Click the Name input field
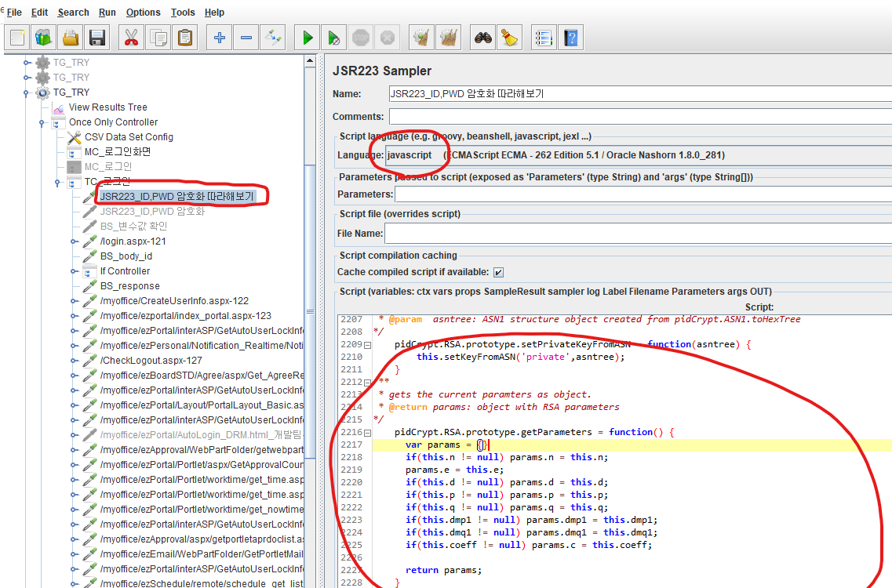 [x=640, y=94]
